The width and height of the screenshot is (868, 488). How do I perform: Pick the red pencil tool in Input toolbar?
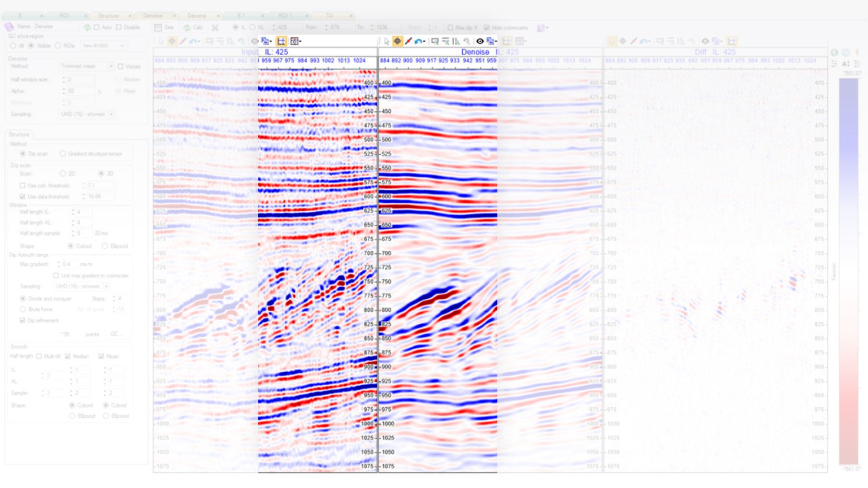point(183,41)
